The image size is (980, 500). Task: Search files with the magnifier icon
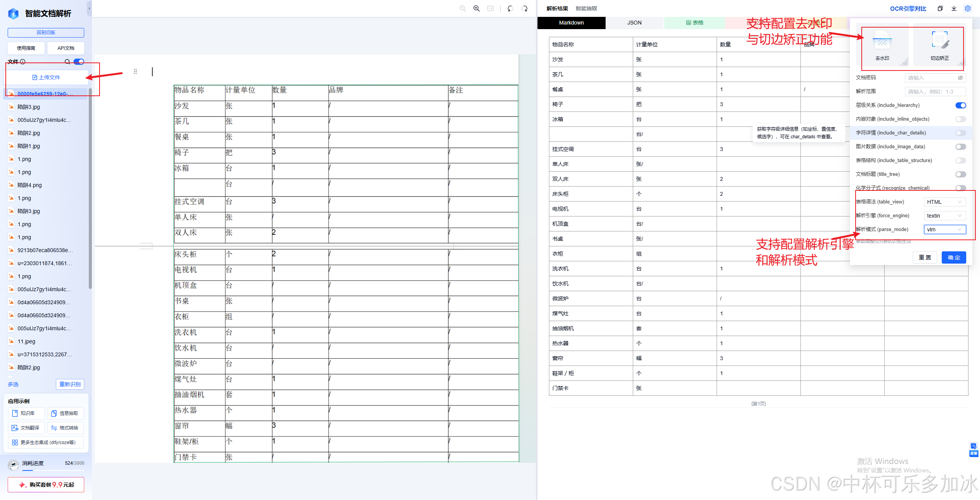[67, 62]
